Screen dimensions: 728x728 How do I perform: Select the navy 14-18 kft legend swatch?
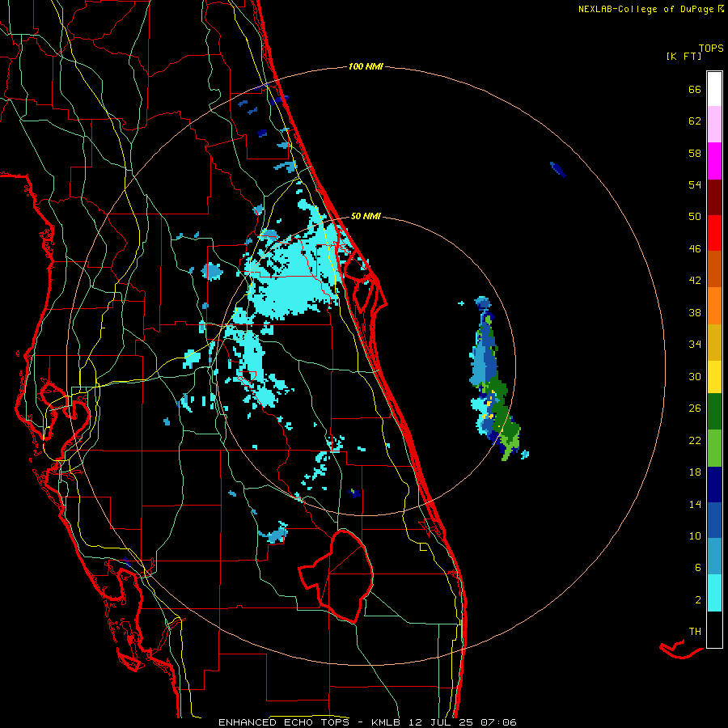click(x=714, y=485)
